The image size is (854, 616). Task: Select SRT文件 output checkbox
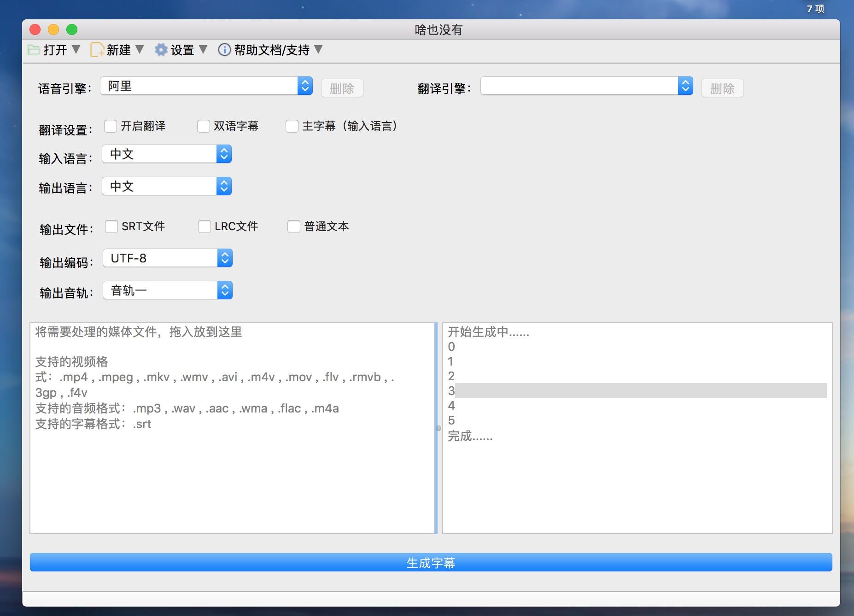tap(111, 227)
